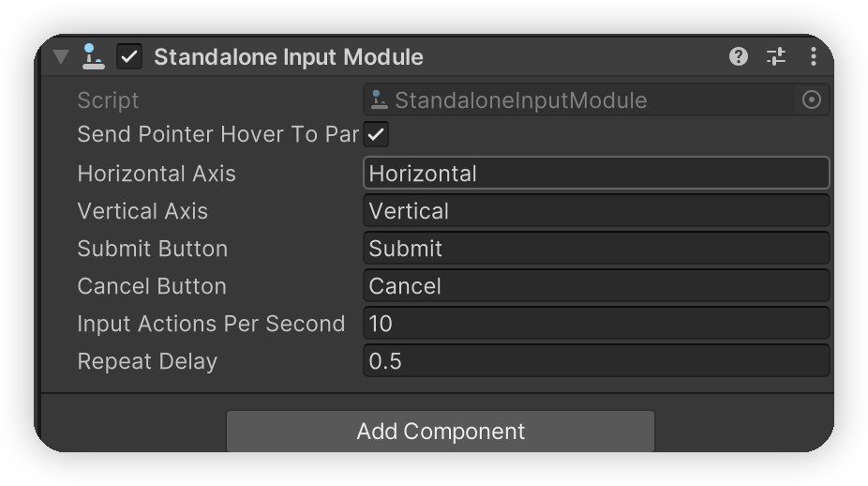This screenshot has width=868, height=486.
Task: Click the Standalone Input Module header title
Action: click(x=289, y=57)
